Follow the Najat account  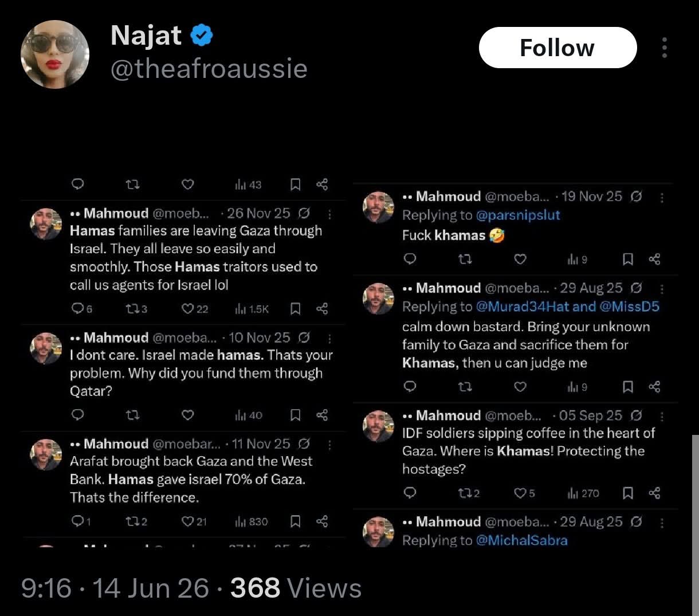(x=557, y=48)
